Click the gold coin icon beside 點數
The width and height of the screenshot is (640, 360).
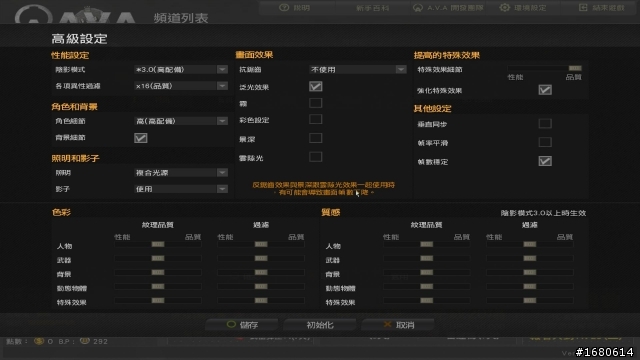pyautogui.click(x=39, y=341)
